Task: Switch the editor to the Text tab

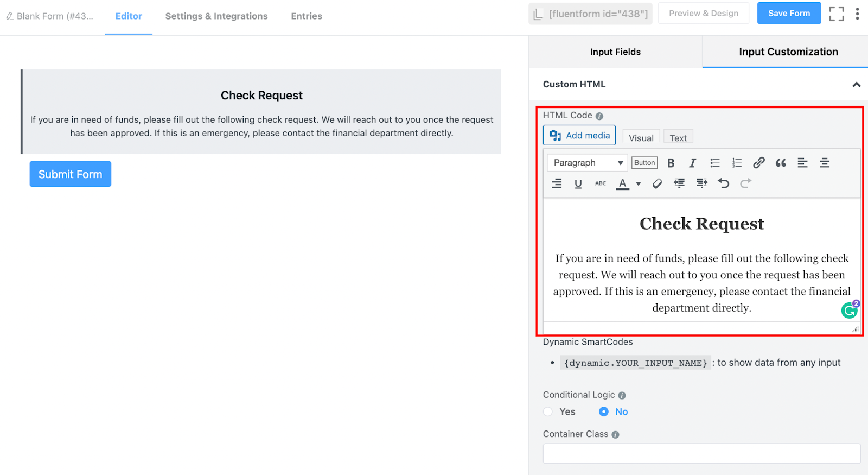Action: coord(678,138)
